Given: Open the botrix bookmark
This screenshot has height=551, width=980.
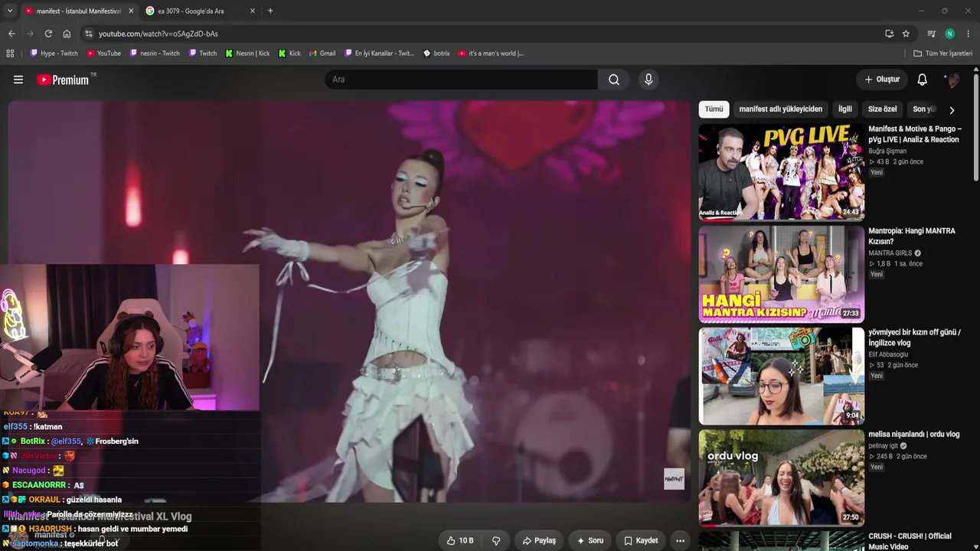Looking at the screenshot, I should (x=436, y=54).
